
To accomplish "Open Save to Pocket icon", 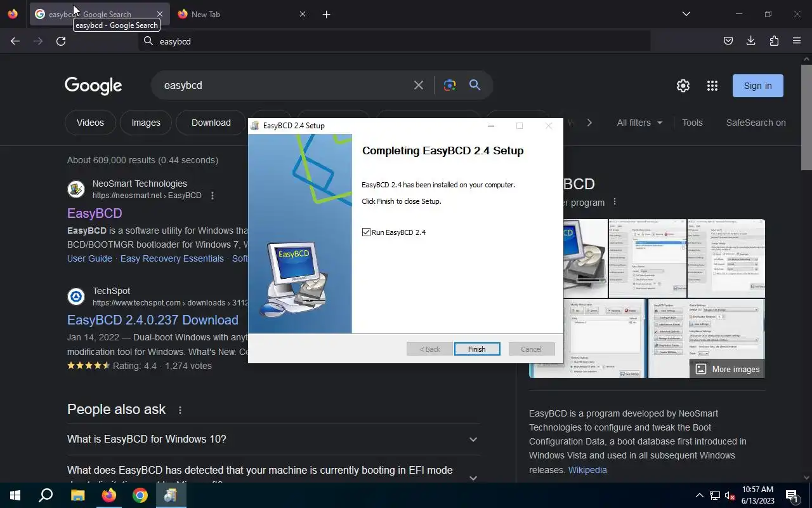I will tap(728, 41).
